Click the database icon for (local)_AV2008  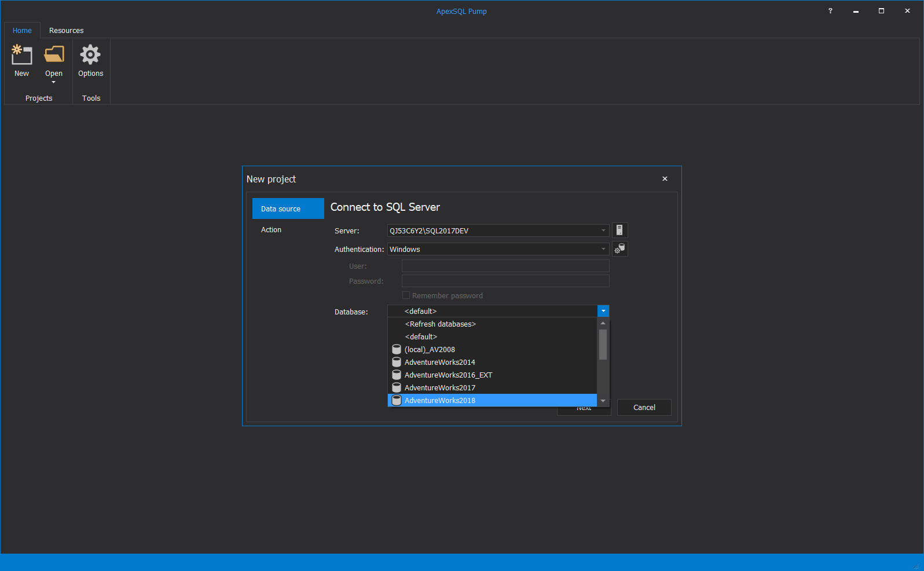click(x=397, y=349)
